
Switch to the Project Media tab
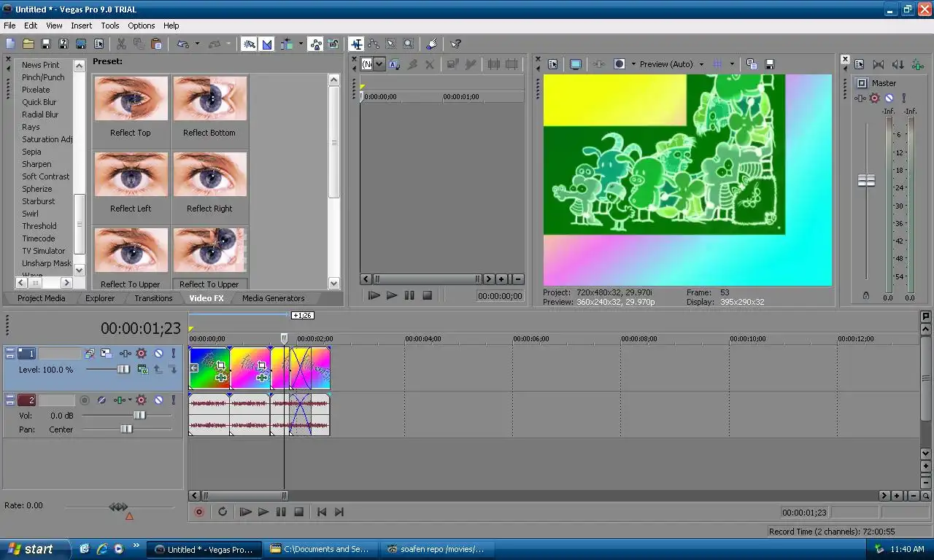(x=42, y=298)
